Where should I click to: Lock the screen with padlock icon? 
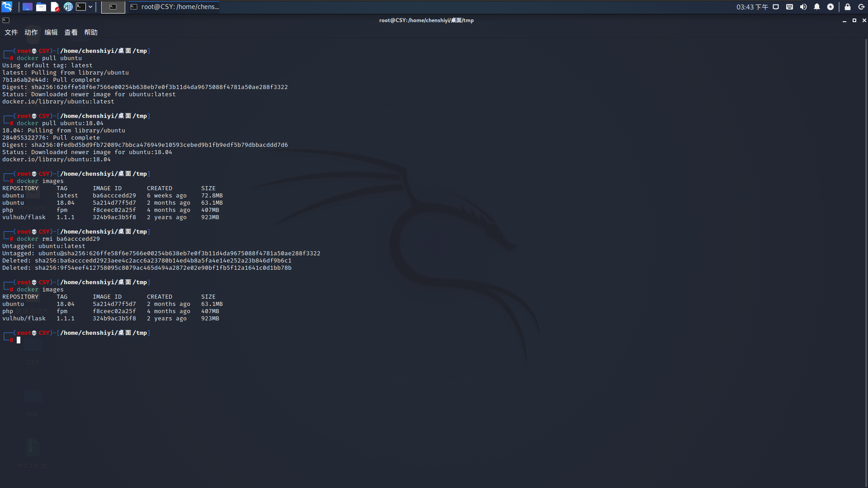(x=848, y=7)
